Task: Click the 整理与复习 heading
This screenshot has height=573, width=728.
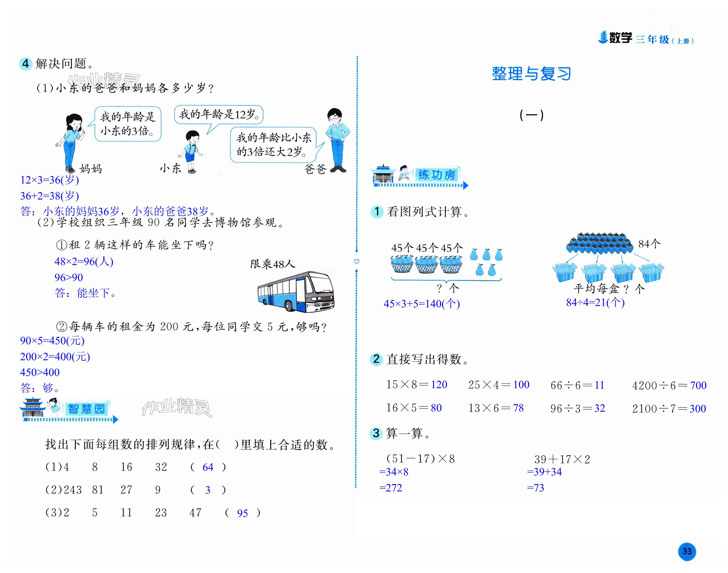Action: [x=531, y=73]
